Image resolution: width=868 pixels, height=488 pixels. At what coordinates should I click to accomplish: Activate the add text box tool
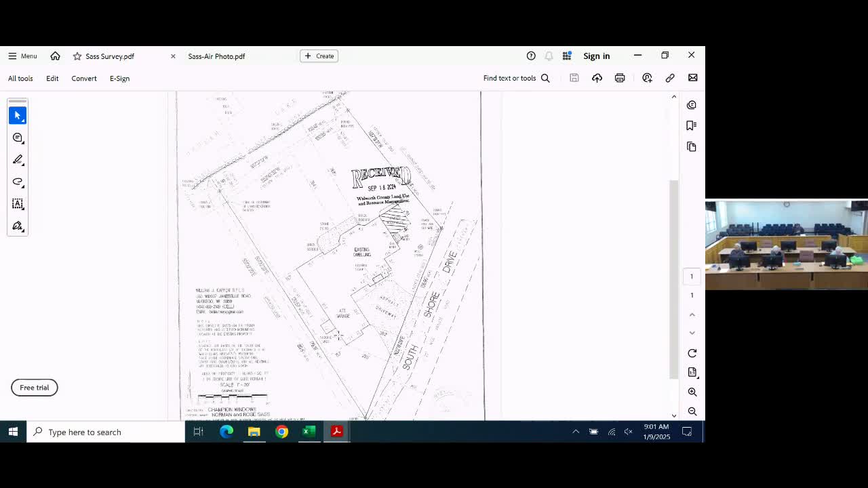click(x=18, y=204)
